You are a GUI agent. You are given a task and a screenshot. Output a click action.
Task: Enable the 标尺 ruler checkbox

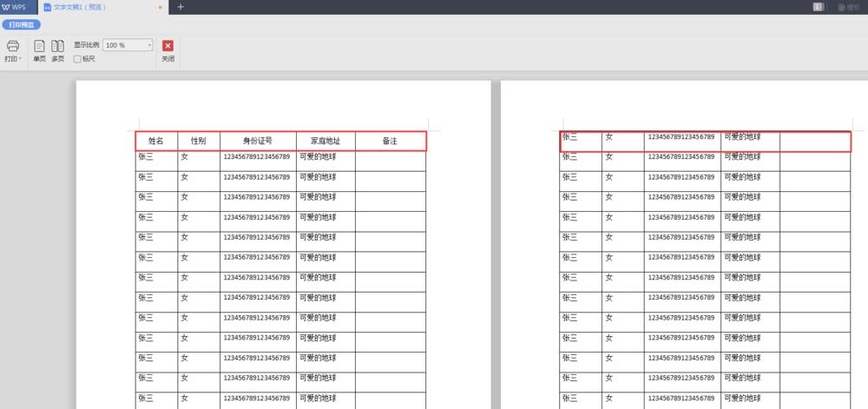click(78, 59)
